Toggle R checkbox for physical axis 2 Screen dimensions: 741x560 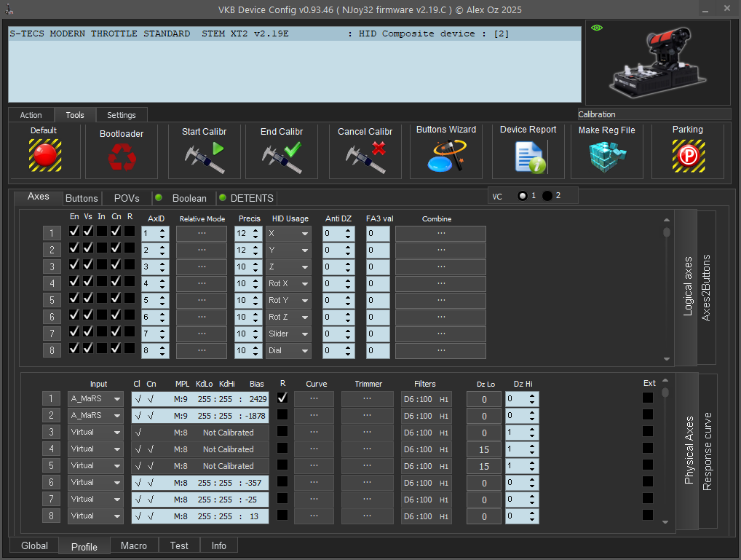tap(282, 414)
